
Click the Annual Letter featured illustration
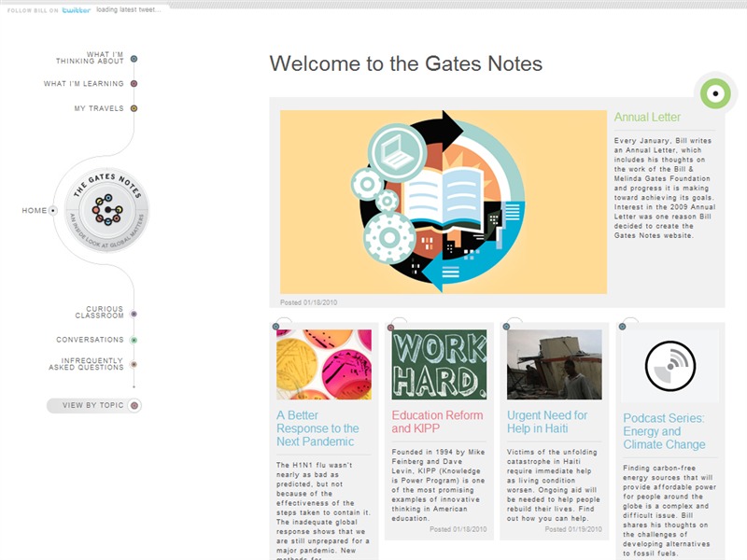point(444,202)
